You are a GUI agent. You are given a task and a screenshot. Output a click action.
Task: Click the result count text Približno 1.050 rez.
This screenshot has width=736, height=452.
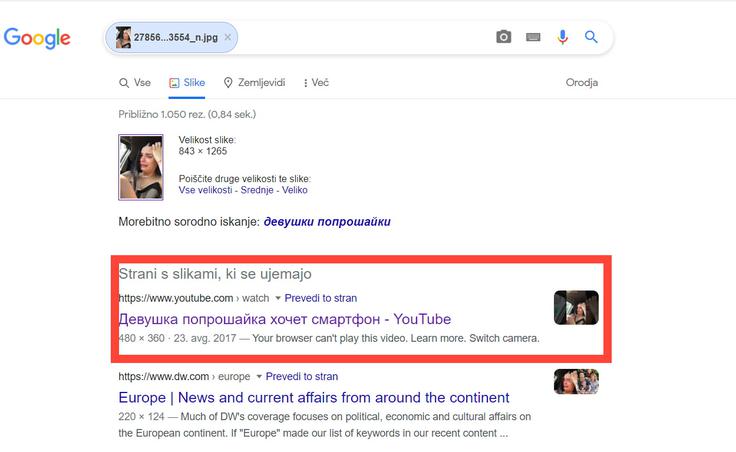(187, 114)
